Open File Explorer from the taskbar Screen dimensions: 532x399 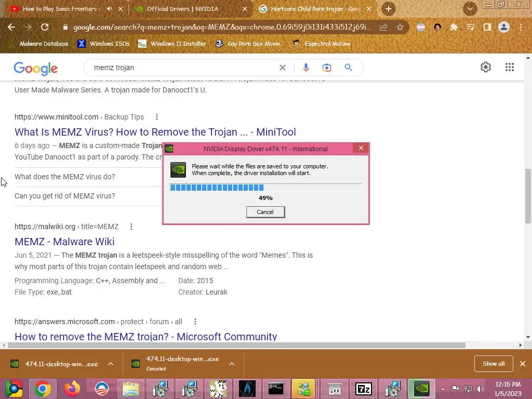click(x=131, y=389)
